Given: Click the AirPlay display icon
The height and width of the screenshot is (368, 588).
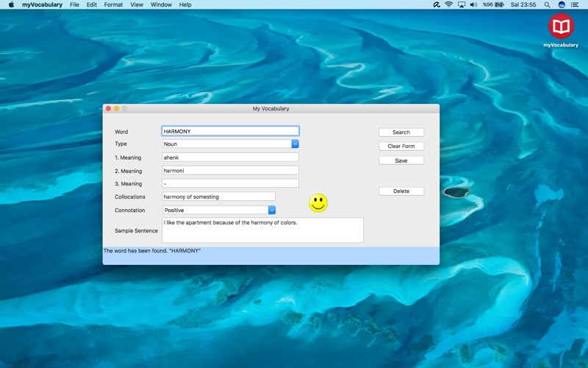Looking at the screenshot, I should [x=461, y=4].
